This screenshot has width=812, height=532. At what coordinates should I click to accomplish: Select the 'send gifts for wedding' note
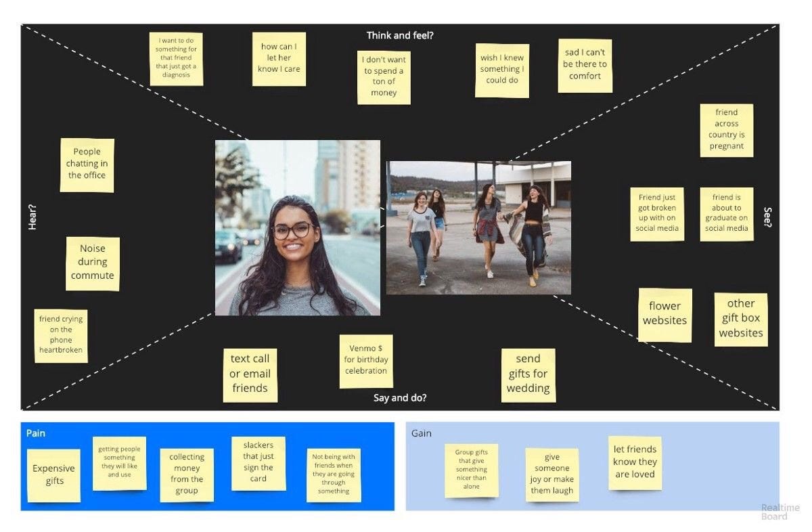(x=528, y=374)
